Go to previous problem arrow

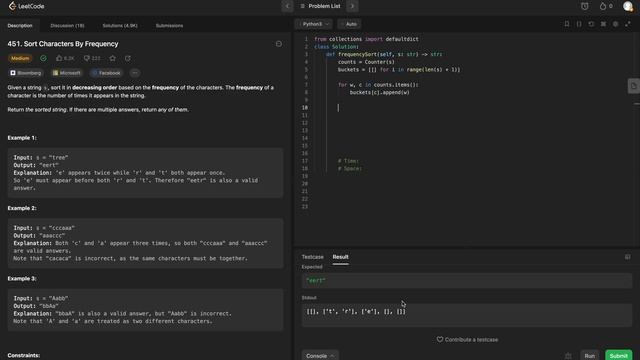(x=287, y=6)
